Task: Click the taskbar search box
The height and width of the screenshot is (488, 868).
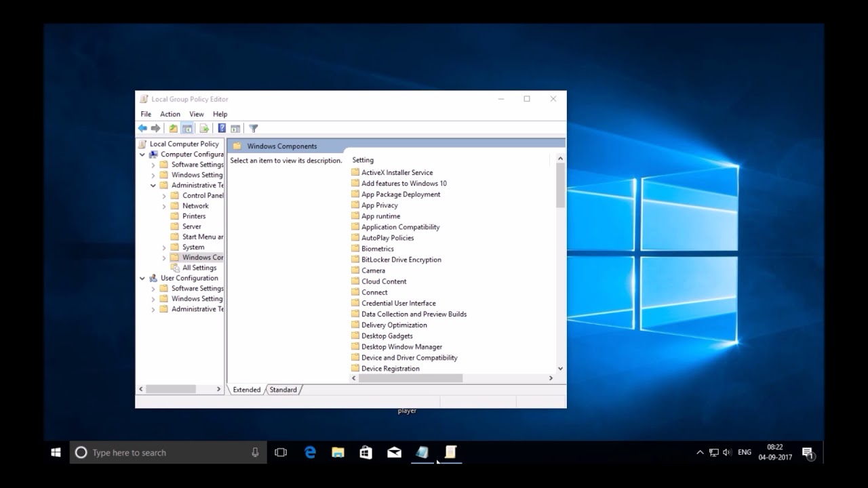Action: pyautogui.click(x=167, y=452)
